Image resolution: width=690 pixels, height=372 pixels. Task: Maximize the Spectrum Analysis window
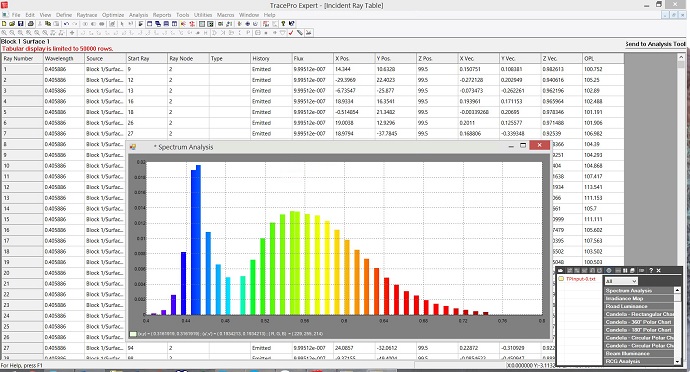point(523,145)
